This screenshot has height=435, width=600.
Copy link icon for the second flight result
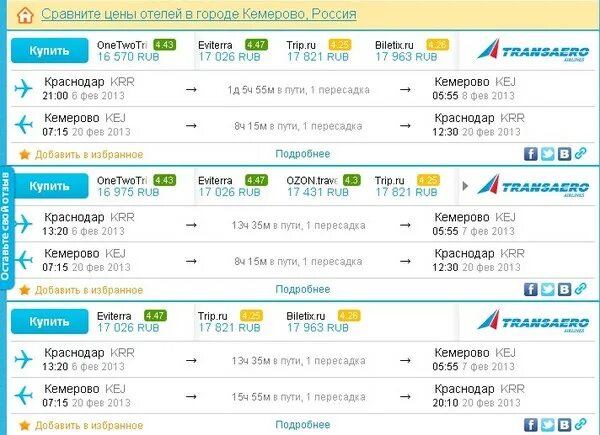tap(580, 288)
